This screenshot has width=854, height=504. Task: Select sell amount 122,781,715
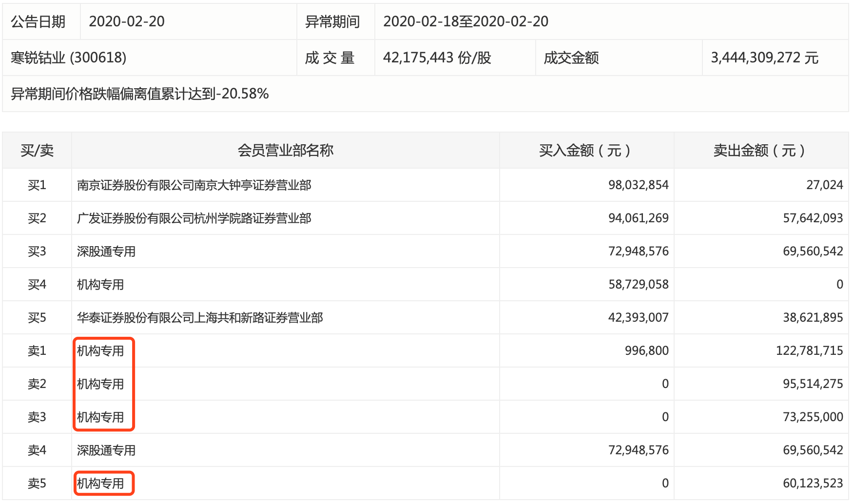tap(810, 350)
